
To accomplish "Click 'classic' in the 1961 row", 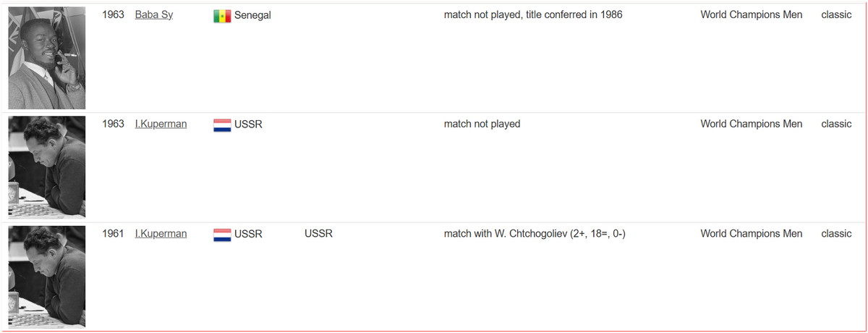I will pyautogui.click(x=836, y=233).
